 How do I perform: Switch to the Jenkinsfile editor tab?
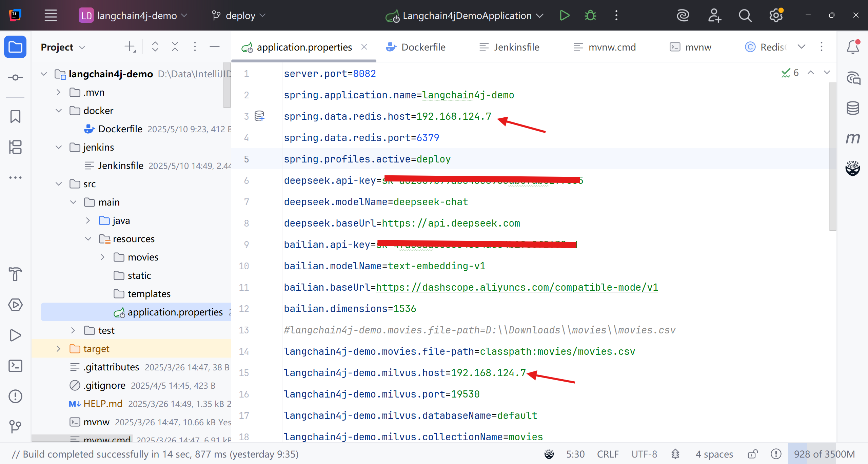point(509,47)
